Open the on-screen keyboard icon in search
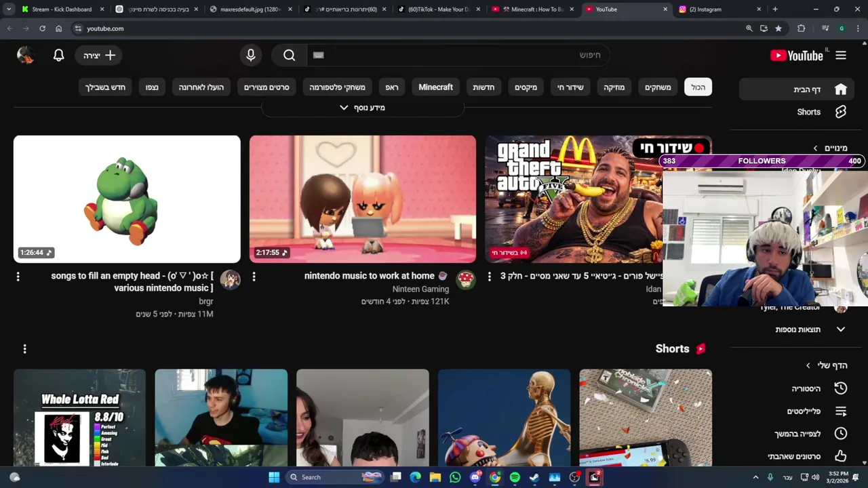868x488 pixels. pos(319,56)
